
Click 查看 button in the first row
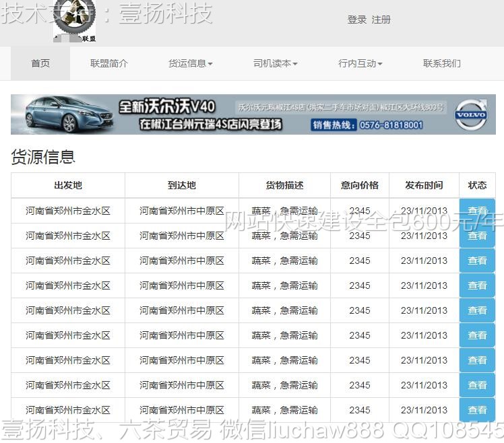(477, 211)
